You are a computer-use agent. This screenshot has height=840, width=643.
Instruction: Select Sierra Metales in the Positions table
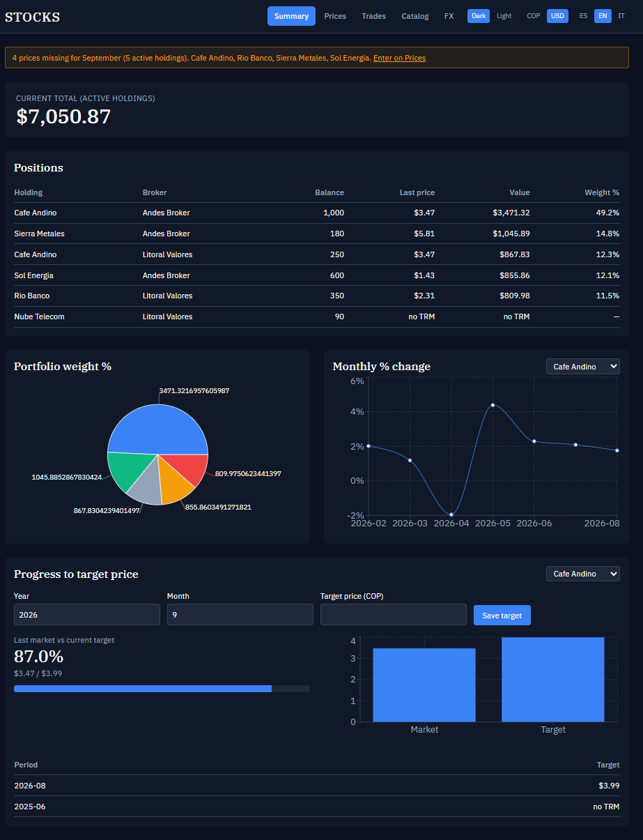(x=39, y=234)
